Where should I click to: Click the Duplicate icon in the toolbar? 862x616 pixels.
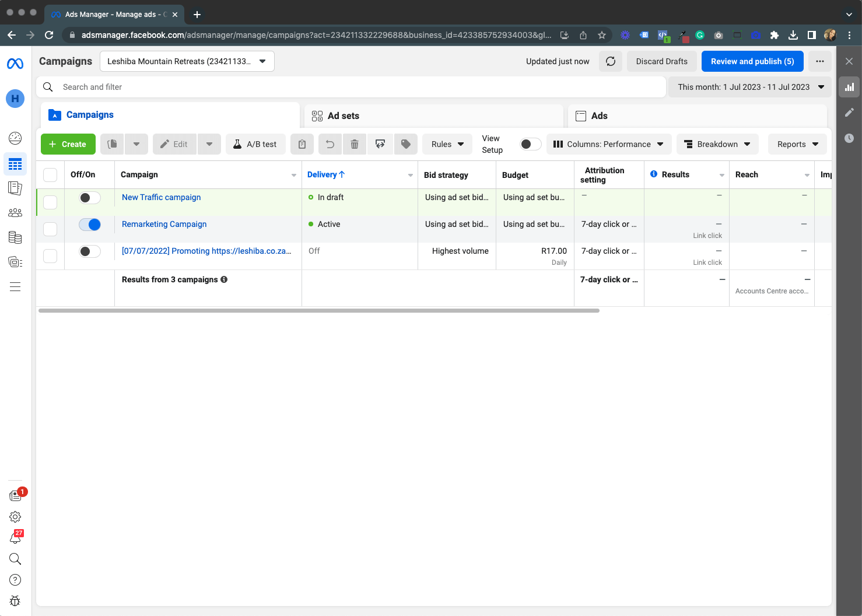(x=111, y=144)
